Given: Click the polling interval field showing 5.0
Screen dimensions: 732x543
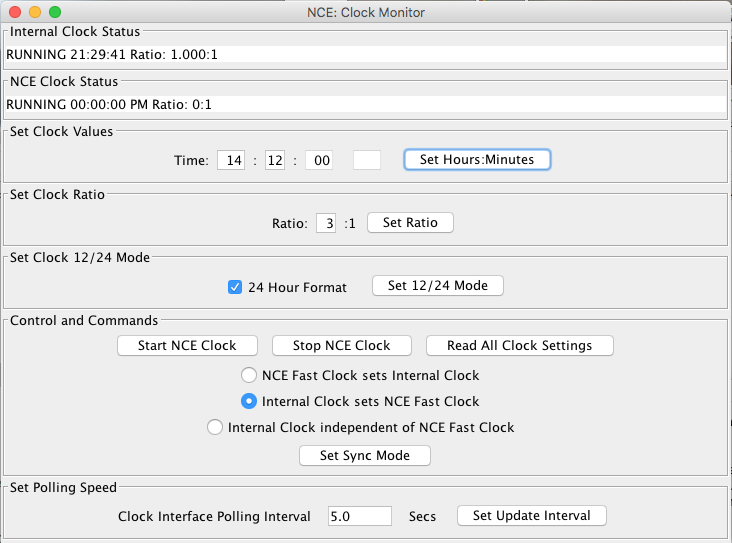Looking at the screenshot, I should (359, 517).
